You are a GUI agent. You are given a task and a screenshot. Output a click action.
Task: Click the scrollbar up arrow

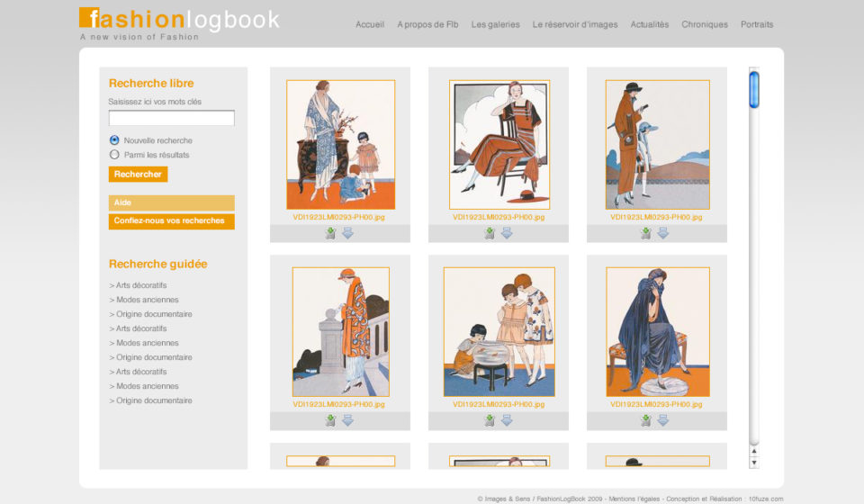754,451
